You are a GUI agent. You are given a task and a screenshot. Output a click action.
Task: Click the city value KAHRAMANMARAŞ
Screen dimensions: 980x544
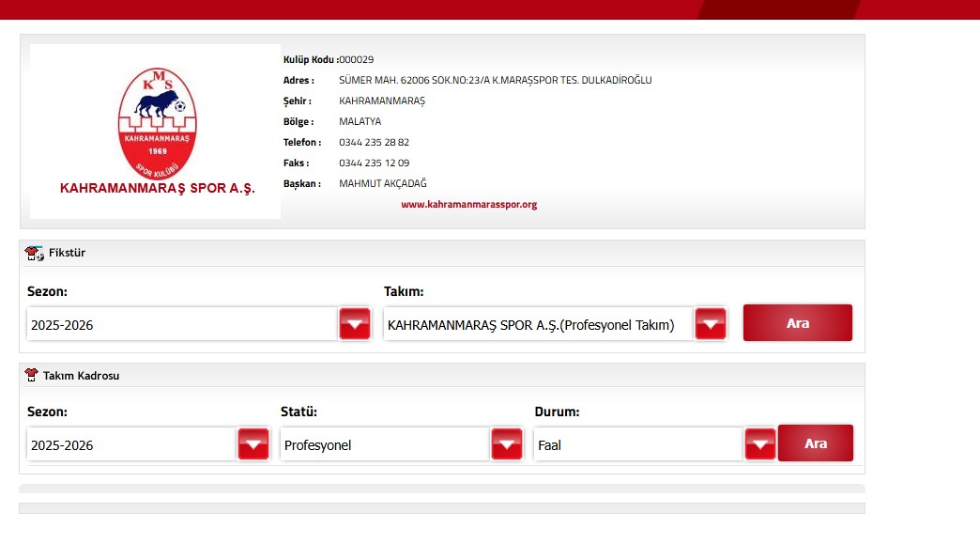382,101
